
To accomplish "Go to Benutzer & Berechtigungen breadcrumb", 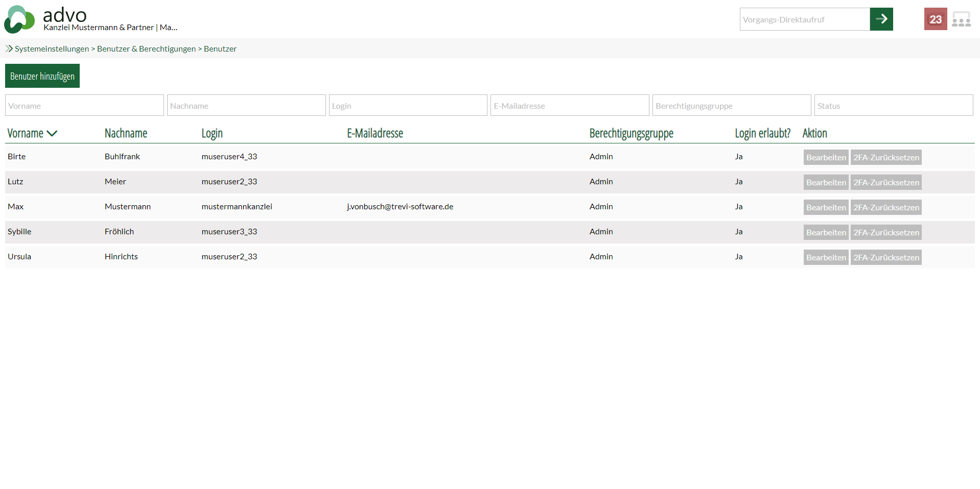I will [x=146, y=48].
